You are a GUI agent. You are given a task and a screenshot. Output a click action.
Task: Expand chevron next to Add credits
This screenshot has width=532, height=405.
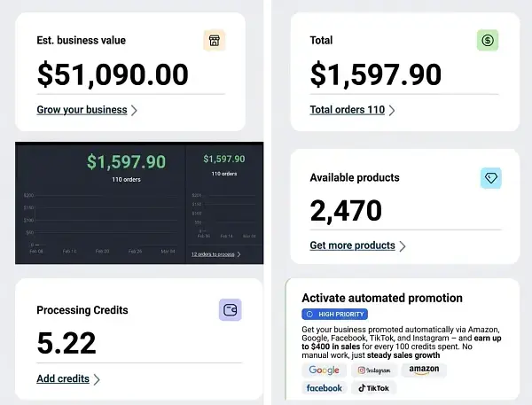[96, 379]
